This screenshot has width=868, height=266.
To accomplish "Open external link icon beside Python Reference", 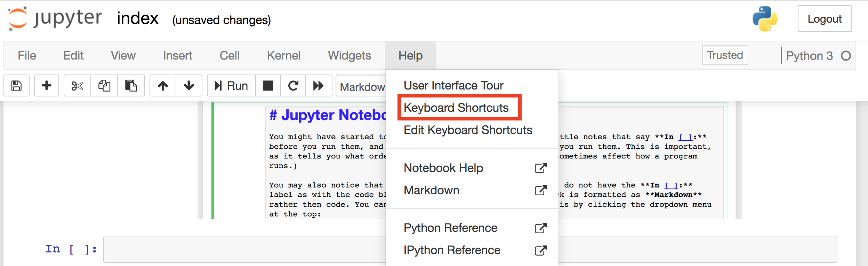I will click(541, 228).
